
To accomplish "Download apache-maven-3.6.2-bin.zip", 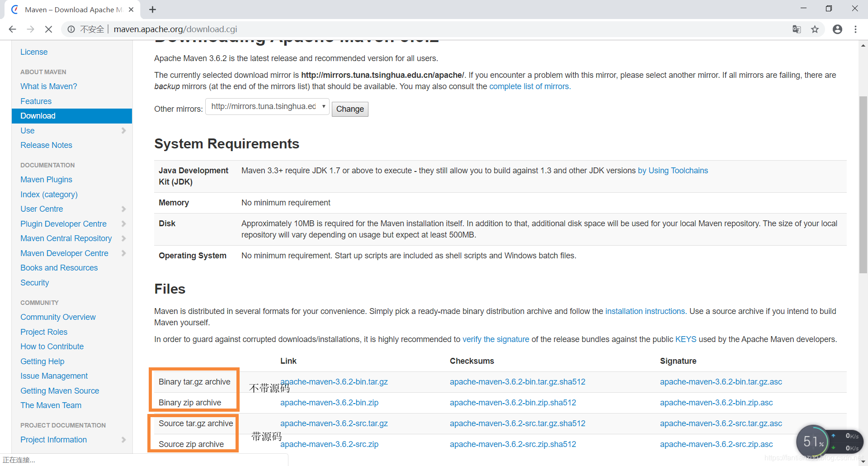I will [329, 403].
